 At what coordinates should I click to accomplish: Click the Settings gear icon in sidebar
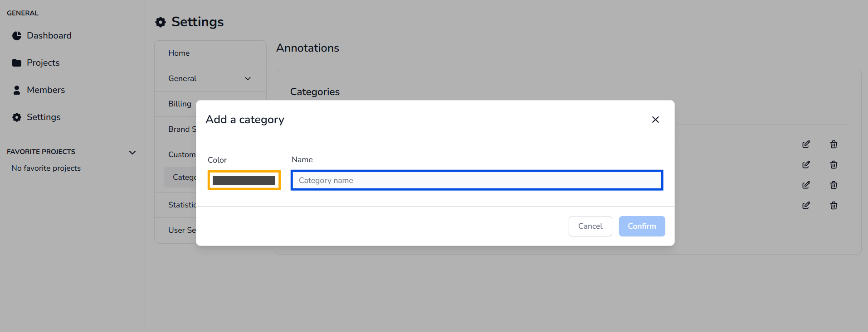[17, 117]
